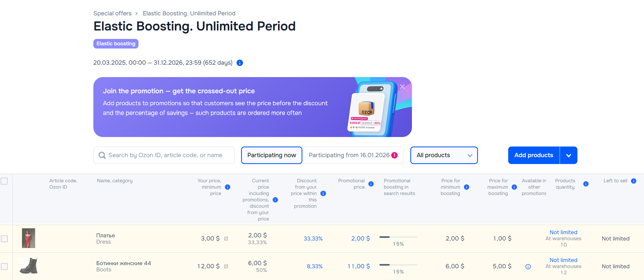Screen dimensions: 644x280
Task: Open edit price icon for Dress row
Action: pos(226,239)
